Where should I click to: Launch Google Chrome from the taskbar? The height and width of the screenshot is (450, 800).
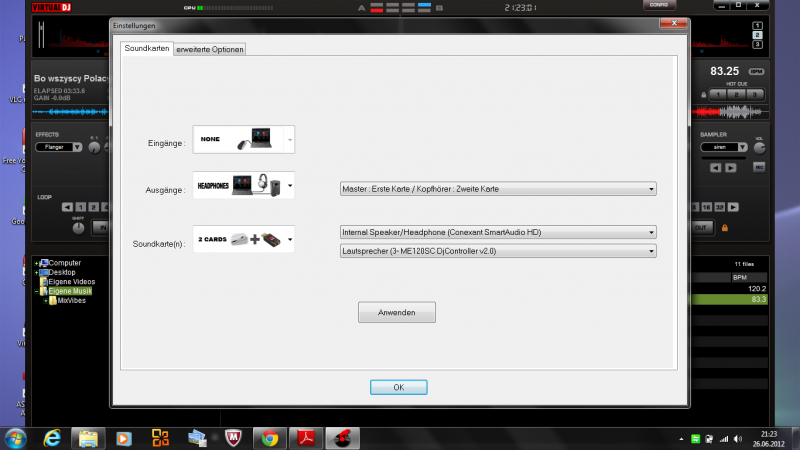[268, 437]
